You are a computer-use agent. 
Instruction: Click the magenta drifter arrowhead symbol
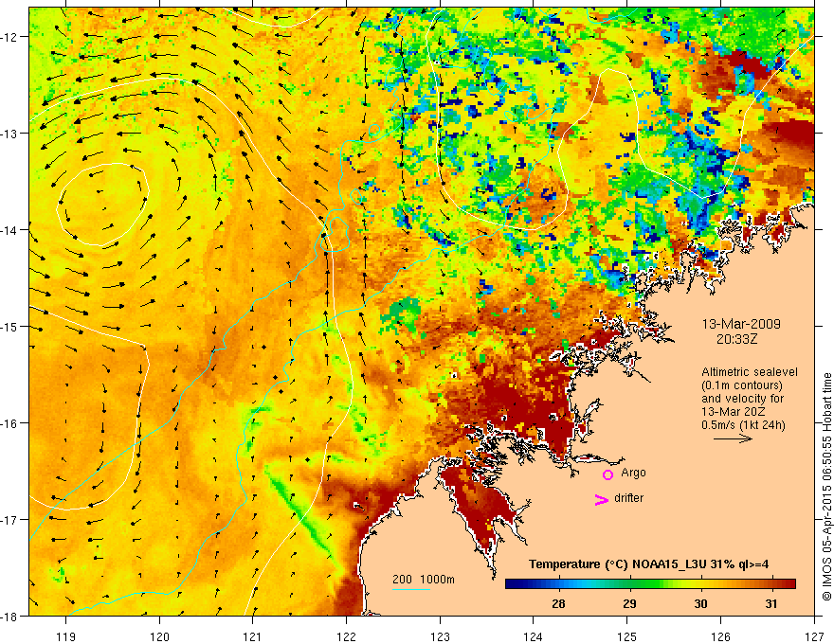tap(601, 499)
